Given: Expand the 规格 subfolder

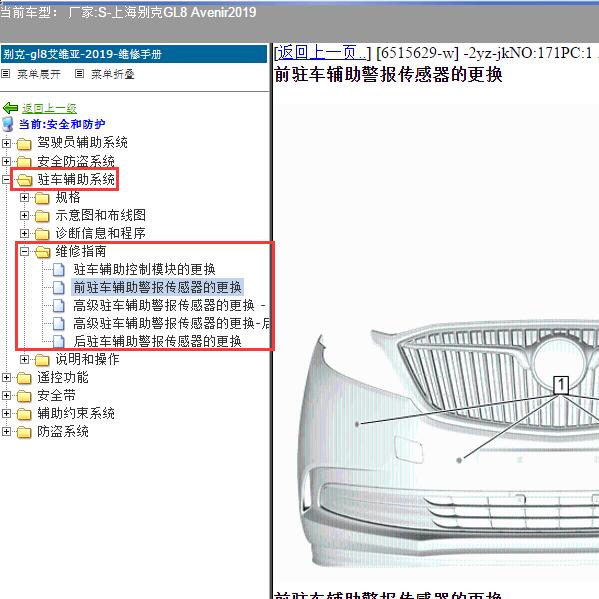Looking at the screenshot, I should (x=24, y=198).
